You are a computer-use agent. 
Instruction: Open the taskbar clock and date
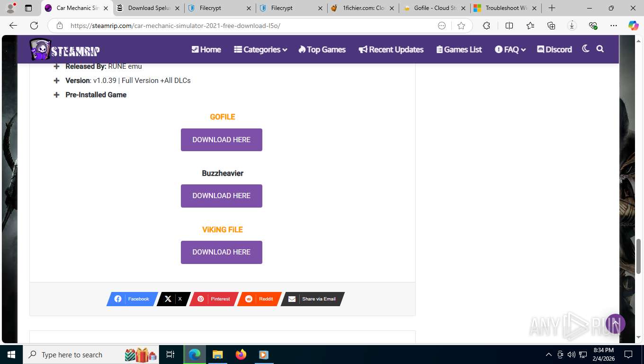pyautogui.click(x=603, y=355)
